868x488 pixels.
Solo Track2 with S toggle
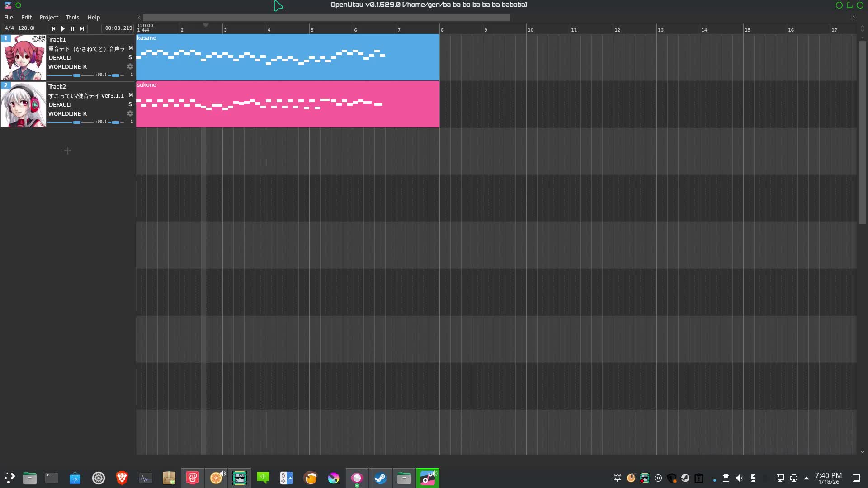click(x=130, y=104)
